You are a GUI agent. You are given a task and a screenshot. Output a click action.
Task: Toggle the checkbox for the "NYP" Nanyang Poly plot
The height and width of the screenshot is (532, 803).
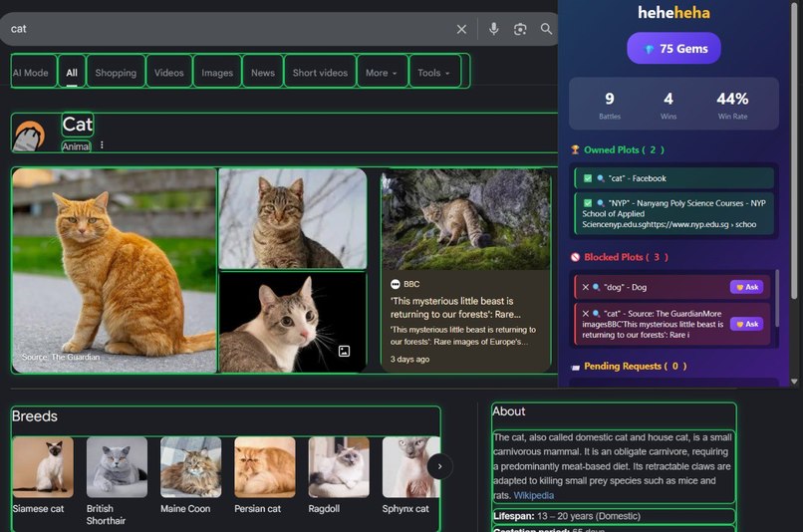click(x=588, y=203)
